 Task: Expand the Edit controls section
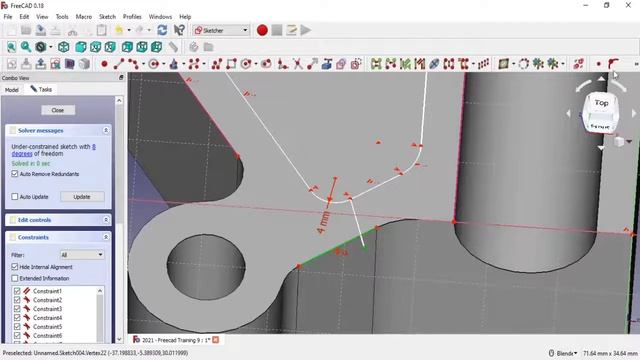point(106,220)
